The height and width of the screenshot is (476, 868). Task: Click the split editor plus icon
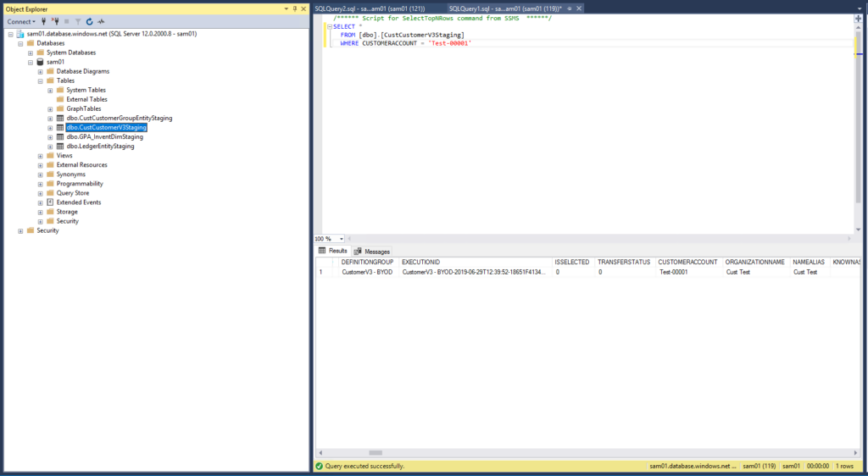click(858, 19)
